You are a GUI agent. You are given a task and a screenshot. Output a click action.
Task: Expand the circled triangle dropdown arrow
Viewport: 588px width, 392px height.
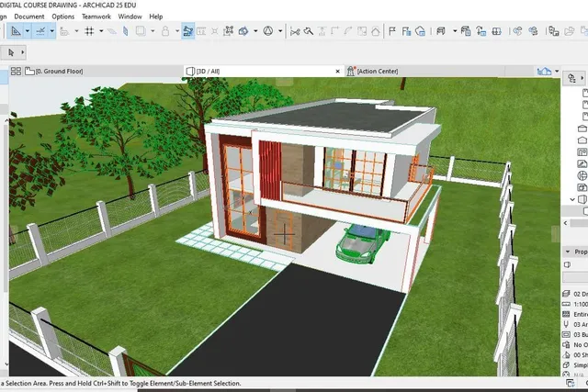point(280,31)
